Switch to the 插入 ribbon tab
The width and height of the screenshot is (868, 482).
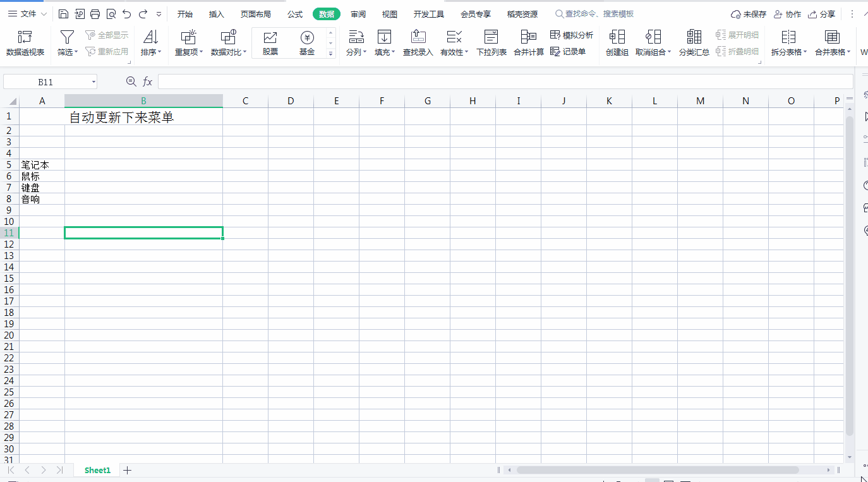coord(217,14)
